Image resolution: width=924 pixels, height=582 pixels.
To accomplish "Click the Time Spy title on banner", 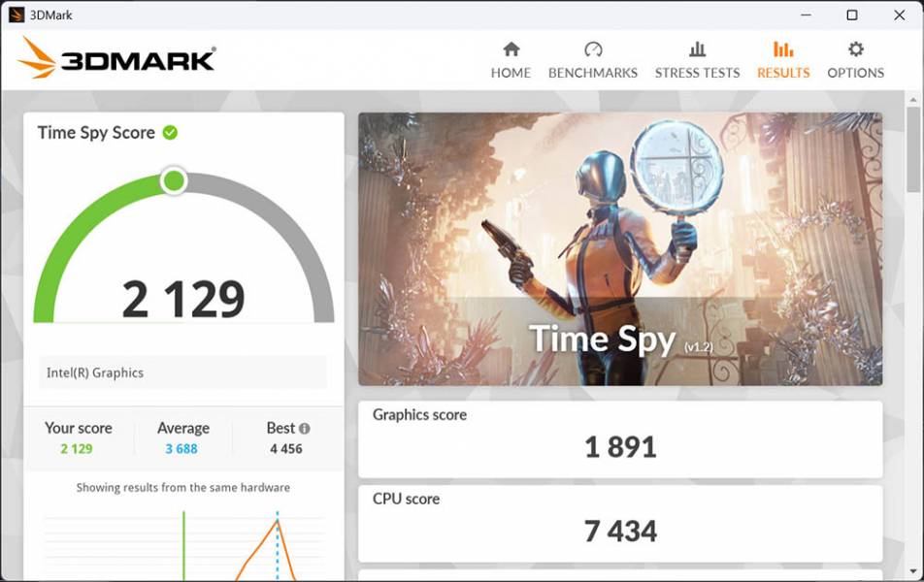I will [x=602, y=339].
